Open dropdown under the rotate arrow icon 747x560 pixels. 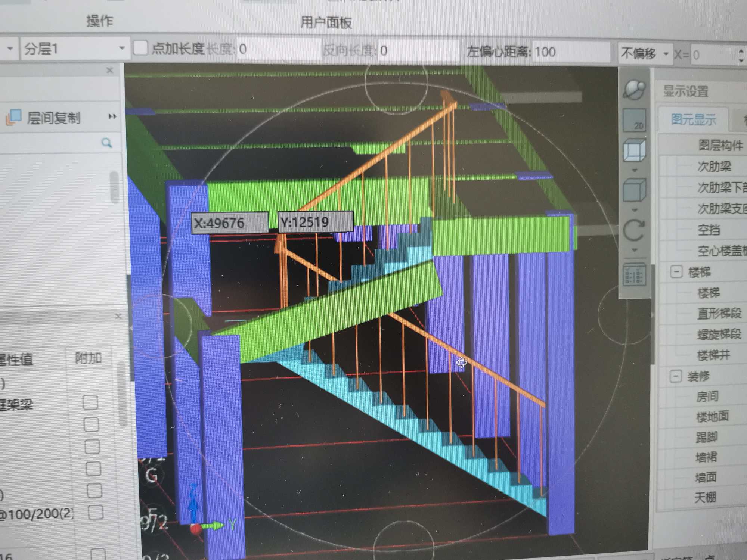pyautogui.click(x=635, y=250)
